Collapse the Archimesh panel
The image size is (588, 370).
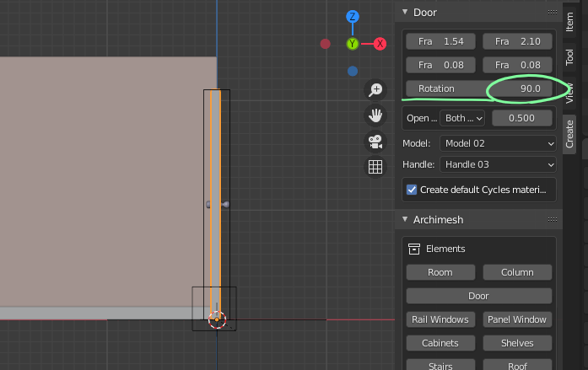point(405,219)
